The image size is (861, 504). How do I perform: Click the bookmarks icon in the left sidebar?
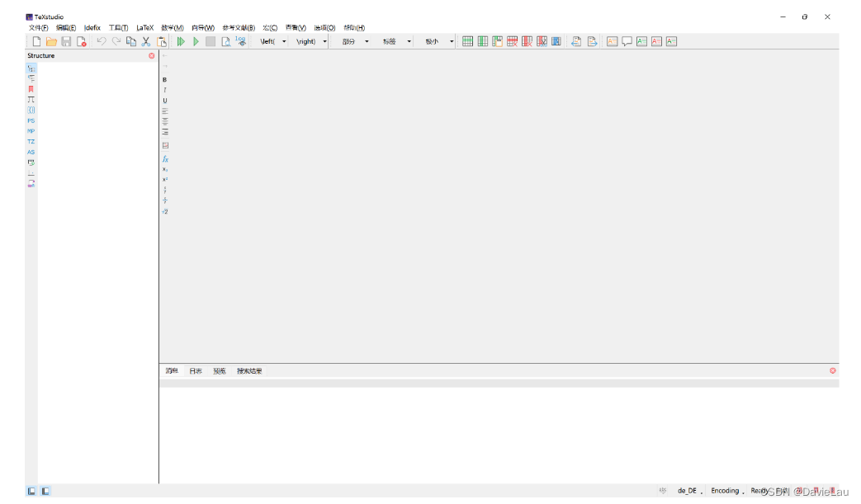[31, 88]
